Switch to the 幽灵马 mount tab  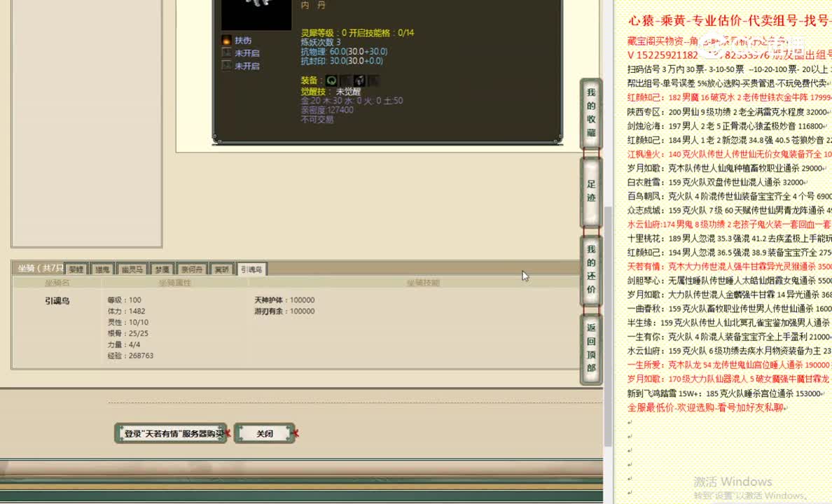coord(132,269)
